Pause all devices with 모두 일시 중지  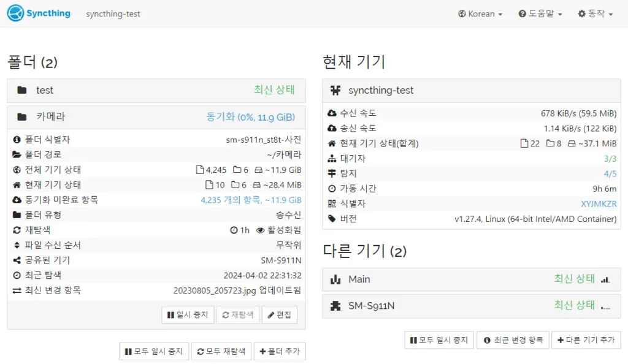click(x=438, y=340)
